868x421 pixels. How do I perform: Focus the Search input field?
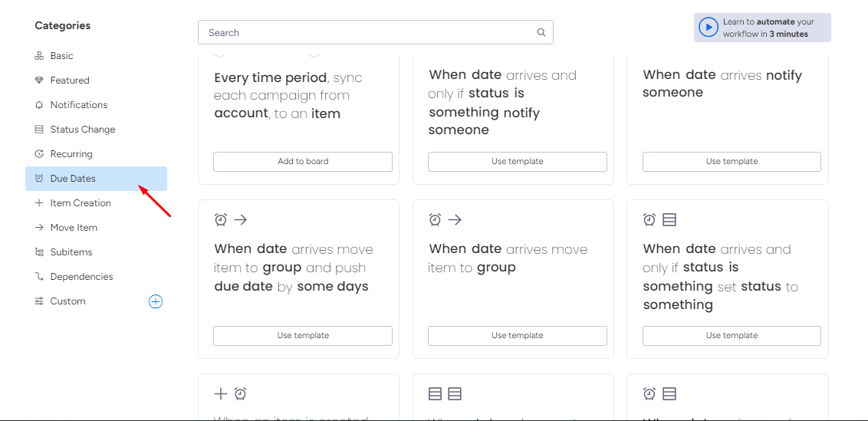pos(368,32)
